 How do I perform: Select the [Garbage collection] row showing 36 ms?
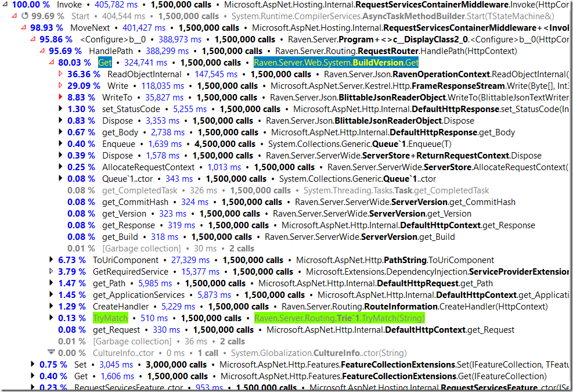pos(152,341)
